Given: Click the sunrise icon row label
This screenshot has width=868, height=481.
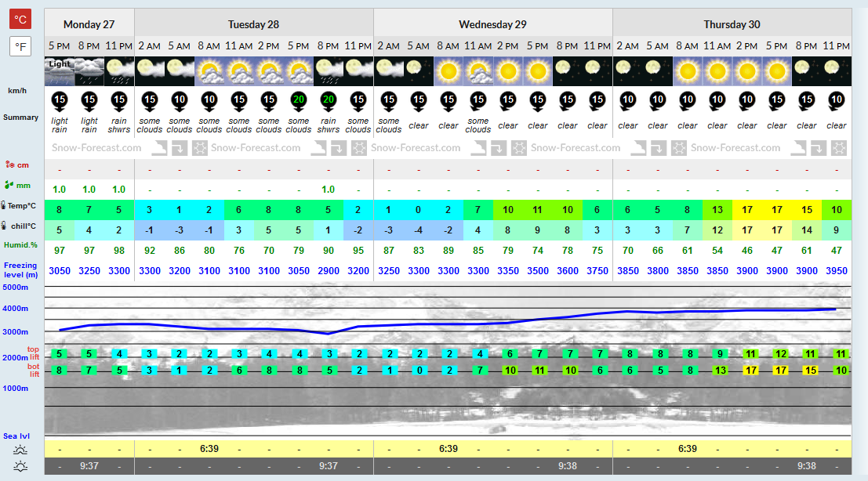Looking at the screenshot, I should click(20, 450).
